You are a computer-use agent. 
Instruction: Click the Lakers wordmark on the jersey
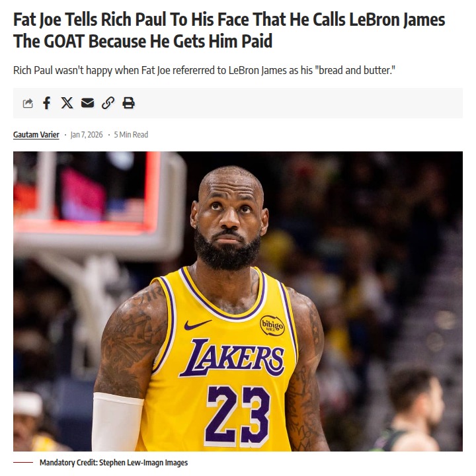click(232, 357)
